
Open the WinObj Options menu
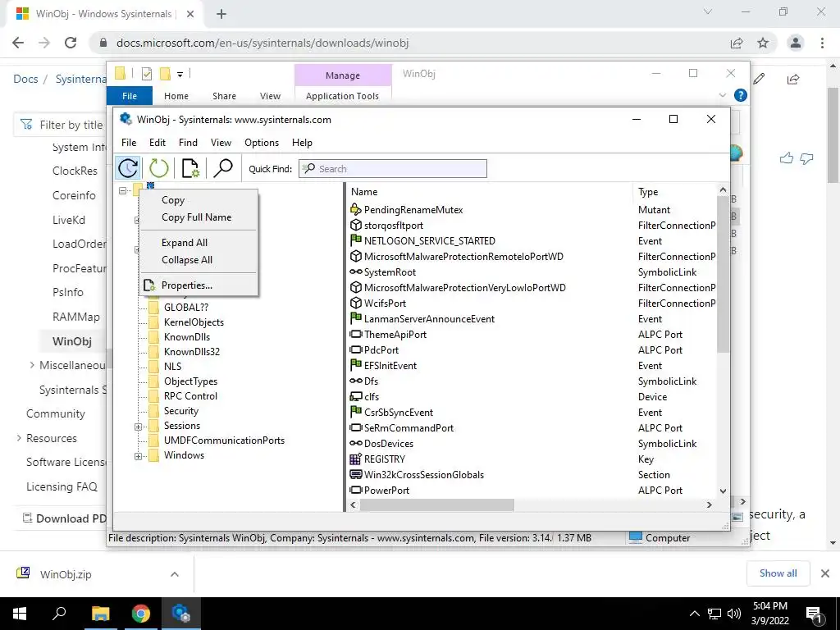262,143
